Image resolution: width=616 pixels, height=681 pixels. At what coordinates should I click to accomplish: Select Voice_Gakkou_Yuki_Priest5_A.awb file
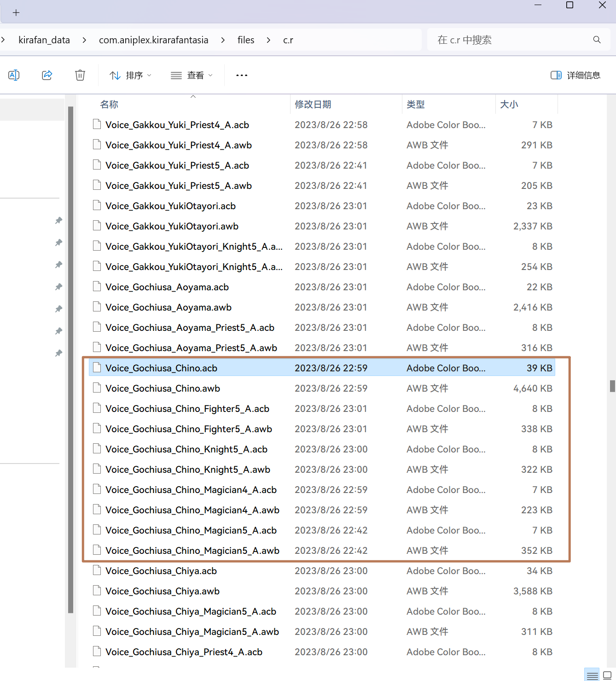pyautogui.click(x=322, y=186)
